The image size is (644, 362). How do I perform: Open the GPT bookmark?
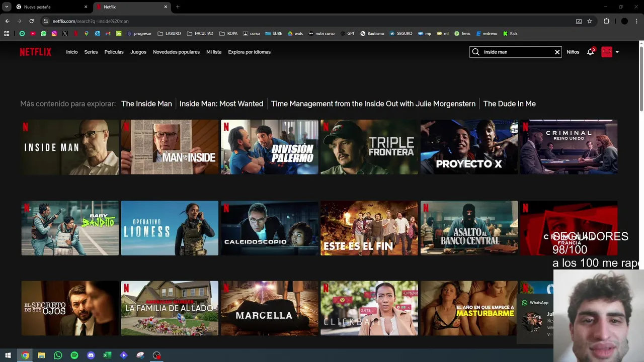347,34
